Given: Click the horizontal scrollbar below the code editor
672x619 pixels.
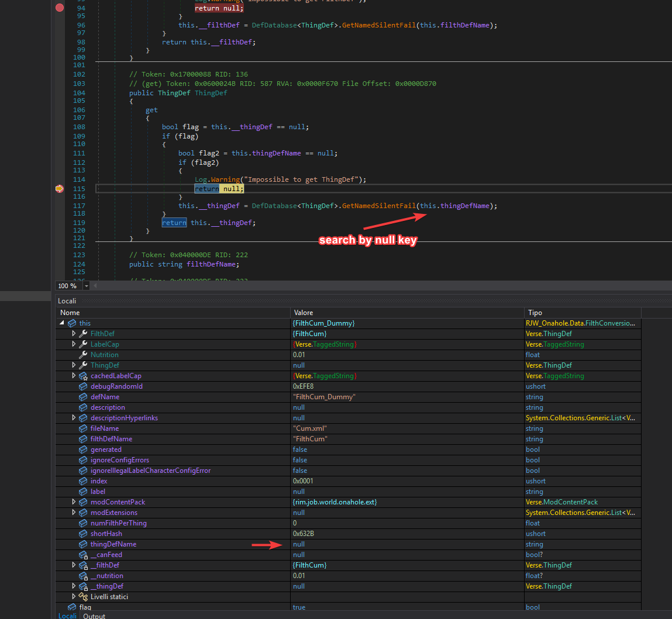Looking at the screenshot, I should (x=351, y=286).
